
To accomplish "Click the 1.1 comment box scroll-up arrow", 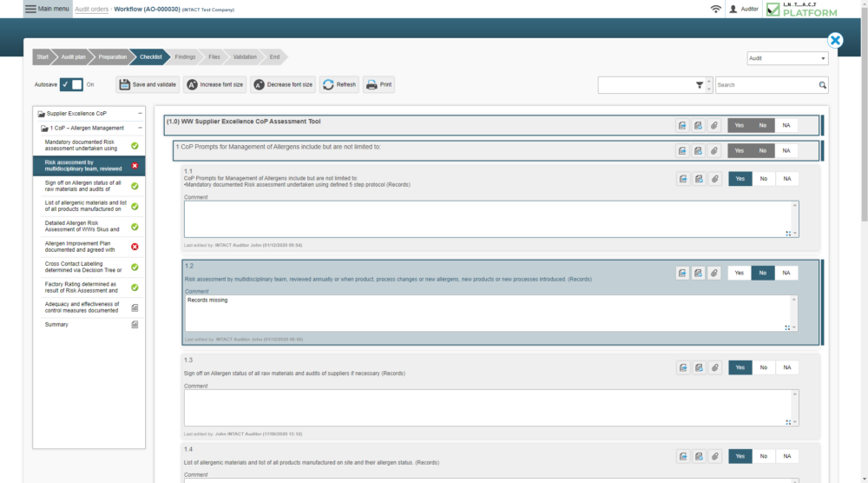I will pos(794,206).
